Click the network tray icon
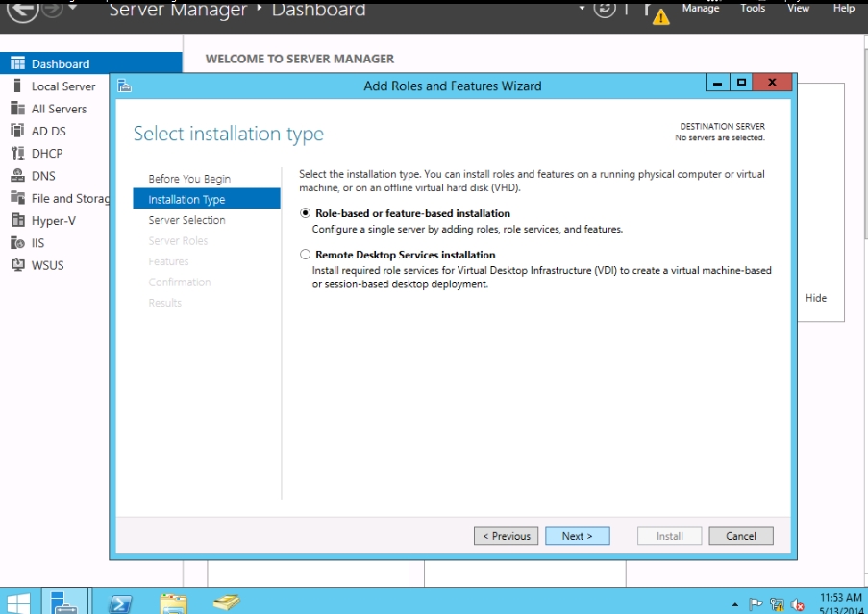This screenshot has height=614, width=868. coord(777,604)
